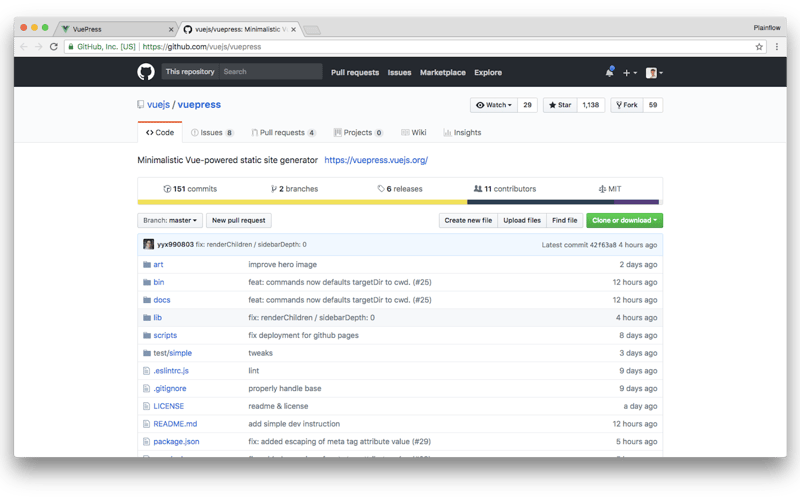This screenshot has height=500, width=800.
Task: View the 151 commits link
Action: tap(190, 189)
